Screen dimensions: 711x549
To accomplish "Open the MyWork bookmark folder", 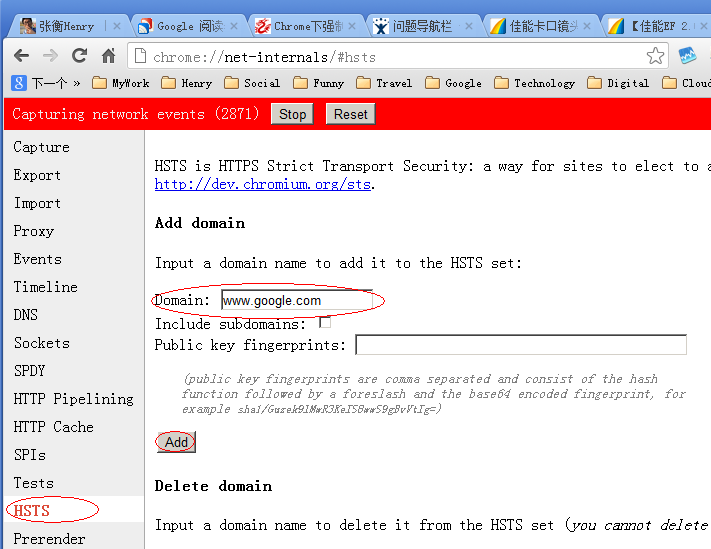I will 120,83.
